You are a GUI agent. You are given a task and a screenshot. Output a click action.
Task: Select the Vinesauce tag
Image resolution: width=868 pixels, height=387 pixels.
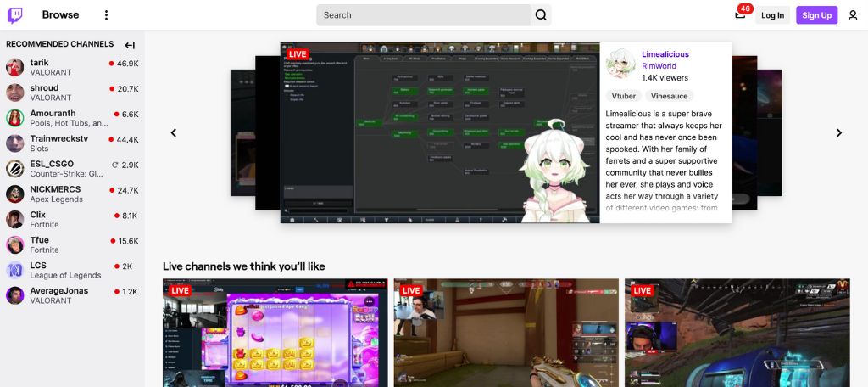[670, 96]
